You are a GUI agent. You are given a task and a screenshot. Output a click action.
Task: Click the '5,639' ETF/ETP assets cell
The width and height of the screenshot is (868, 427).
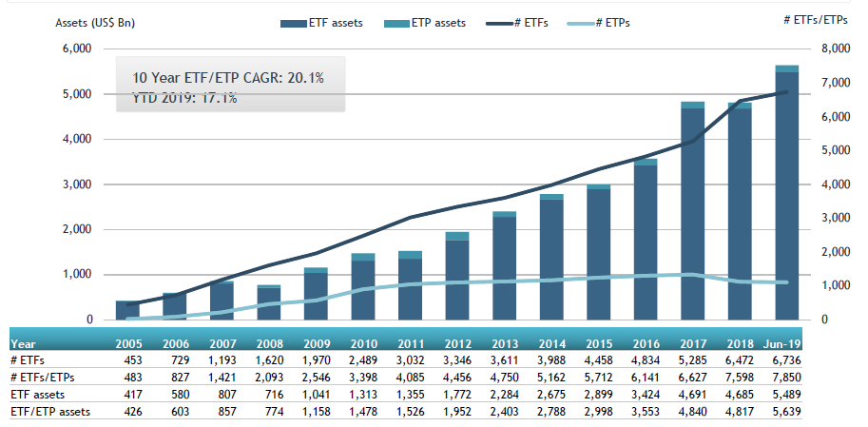786,412
